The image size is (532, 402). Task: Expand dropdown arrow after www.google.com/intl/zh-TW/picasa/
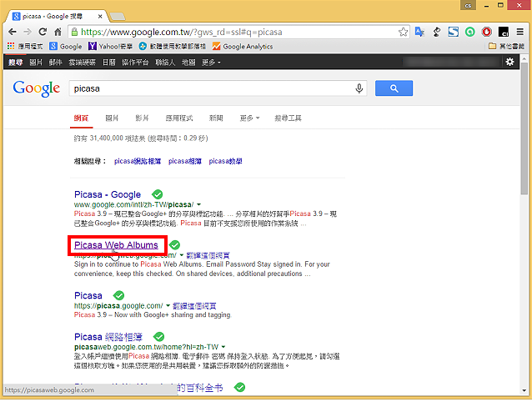pyautogui.click(x=198, y=204)
